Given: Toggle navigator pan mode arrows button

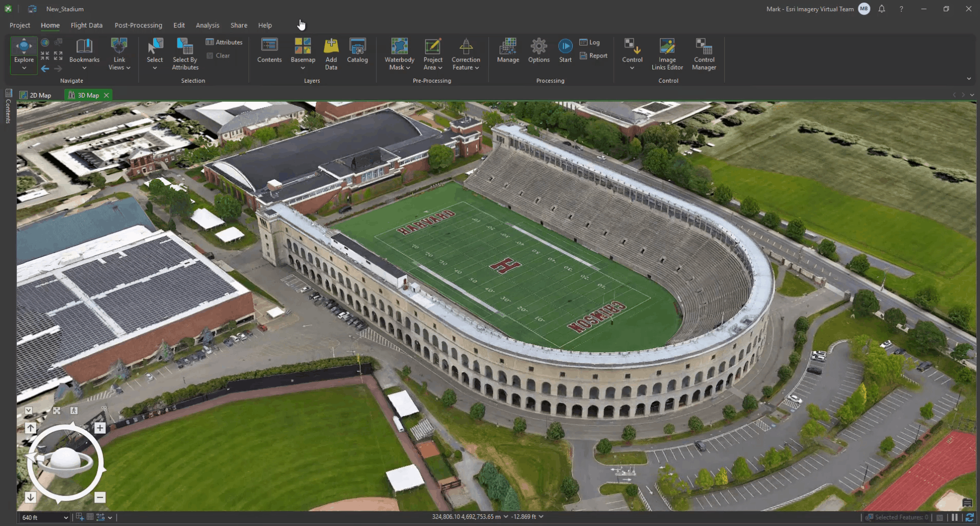Looking at the screenshot, I should tap(56, 410).
